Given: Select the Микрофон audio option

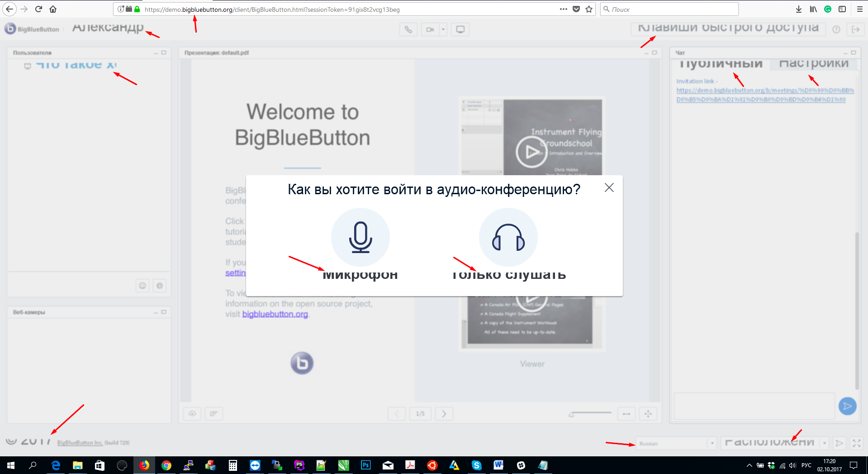Looking at the screenshot, I should (x=360, y=237).
